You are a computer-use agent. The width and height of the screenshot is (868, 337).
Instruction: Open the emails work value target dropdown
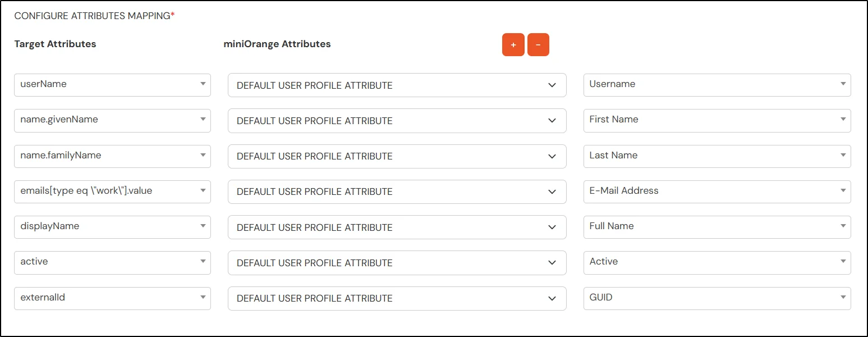(x=112, y=192)
